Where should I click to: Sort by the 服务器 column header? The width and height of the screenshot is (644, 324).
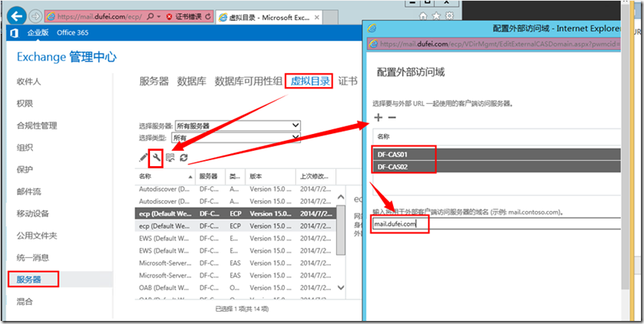click(x=210, y=176)
